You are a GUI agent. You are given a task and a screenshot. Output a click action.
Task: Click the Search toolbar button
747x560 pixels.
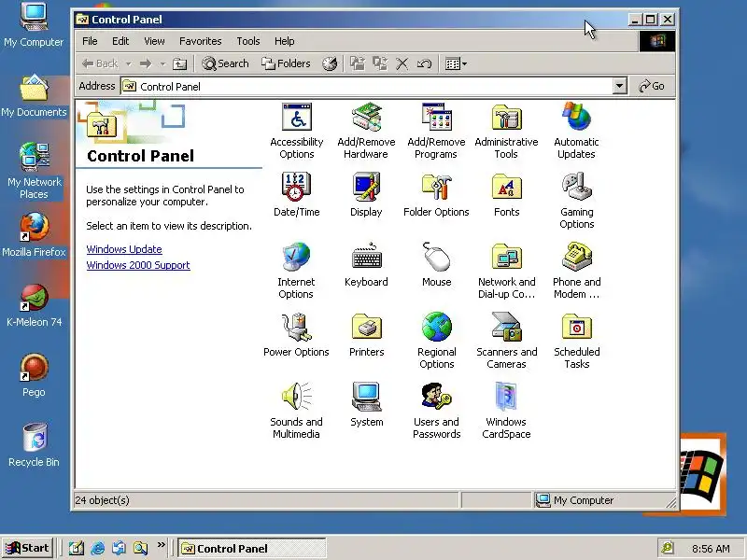point(225,63)
